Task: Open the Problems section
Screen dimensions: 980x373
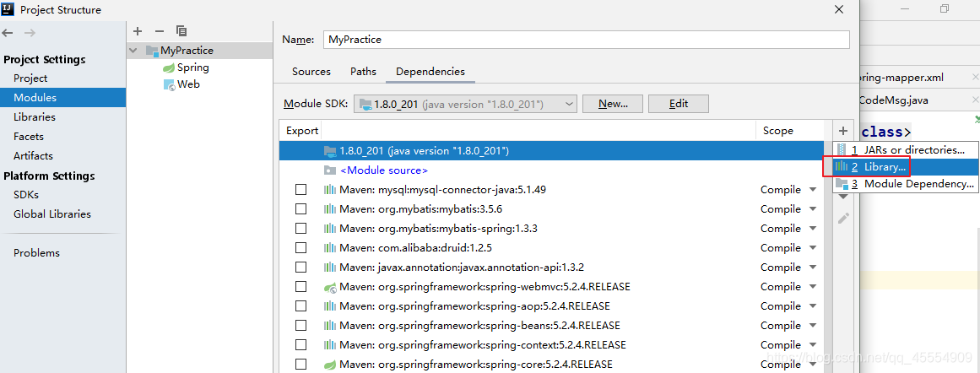Action: click(37, 252)
